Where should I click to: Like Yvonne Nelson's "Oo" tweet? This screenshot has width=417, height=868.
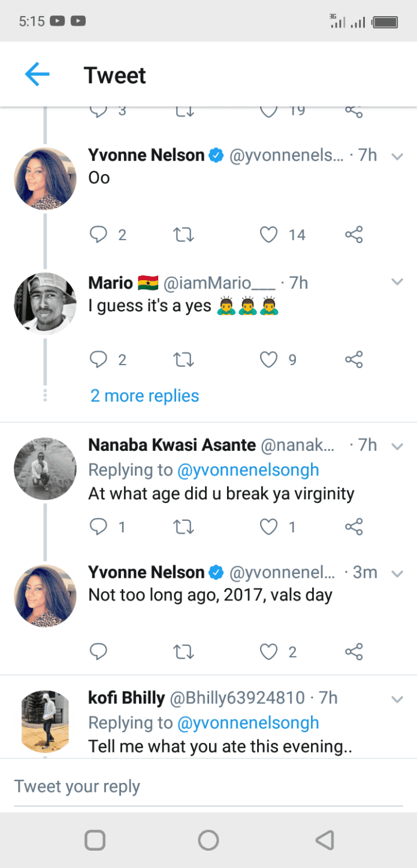(x=269, y=235)
